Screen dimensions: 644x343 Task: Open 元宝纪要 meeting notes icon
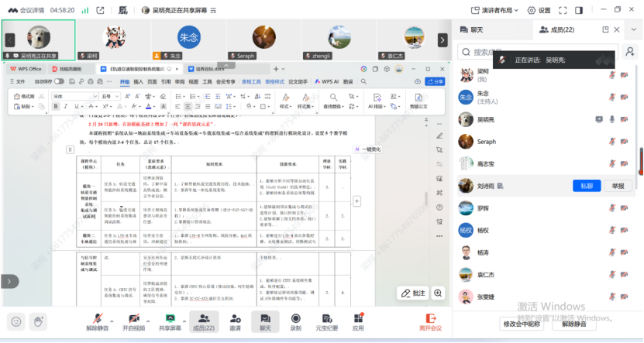pos(326,317)
